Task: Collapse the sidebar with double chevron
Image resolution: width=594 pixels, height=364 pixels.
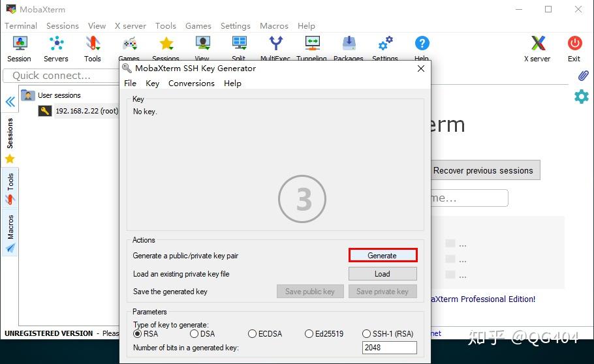Action: coord(10,102)
